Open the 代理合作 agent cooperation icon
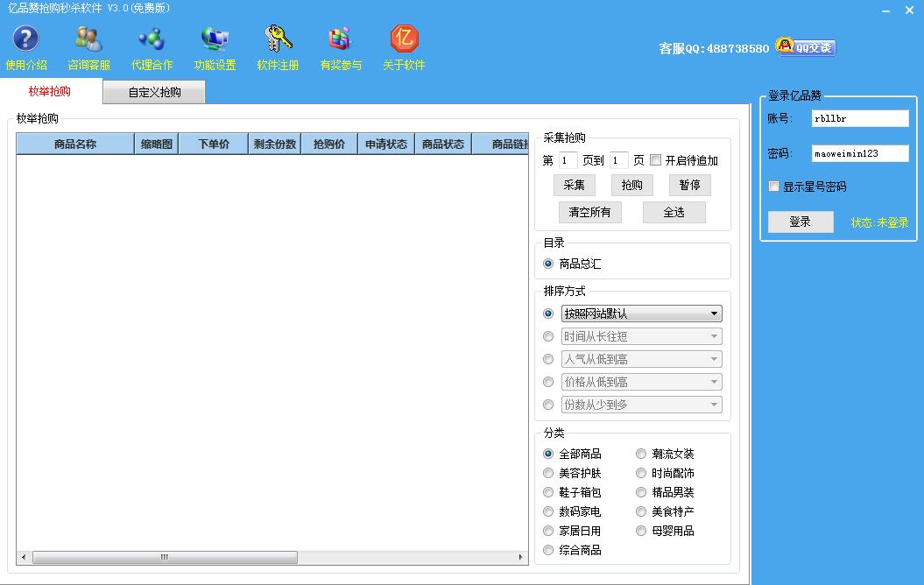Screen dimensions: 924x585 152,39
